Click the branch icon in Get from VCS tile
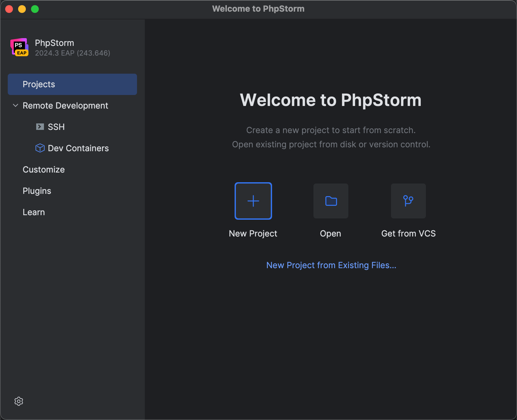Viewport: 517px width, 420px height. pos(408,201)
